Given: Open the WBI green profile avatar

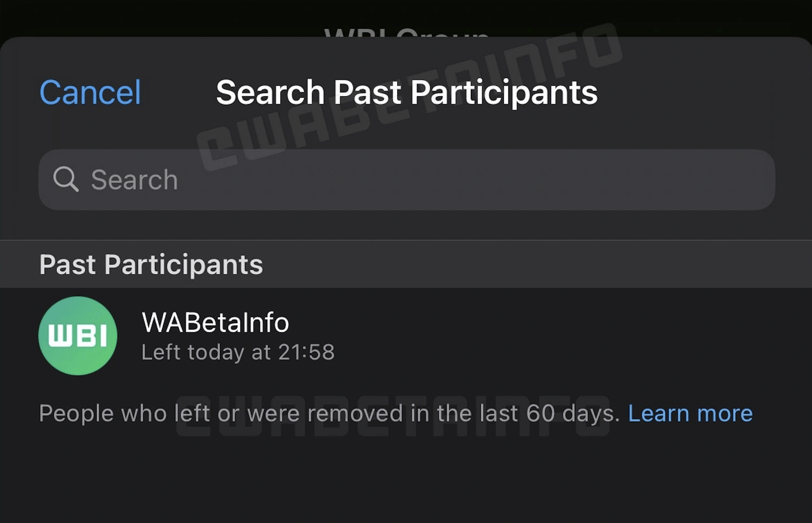Looking at the screenshot, I should click(x=78, y=335).
